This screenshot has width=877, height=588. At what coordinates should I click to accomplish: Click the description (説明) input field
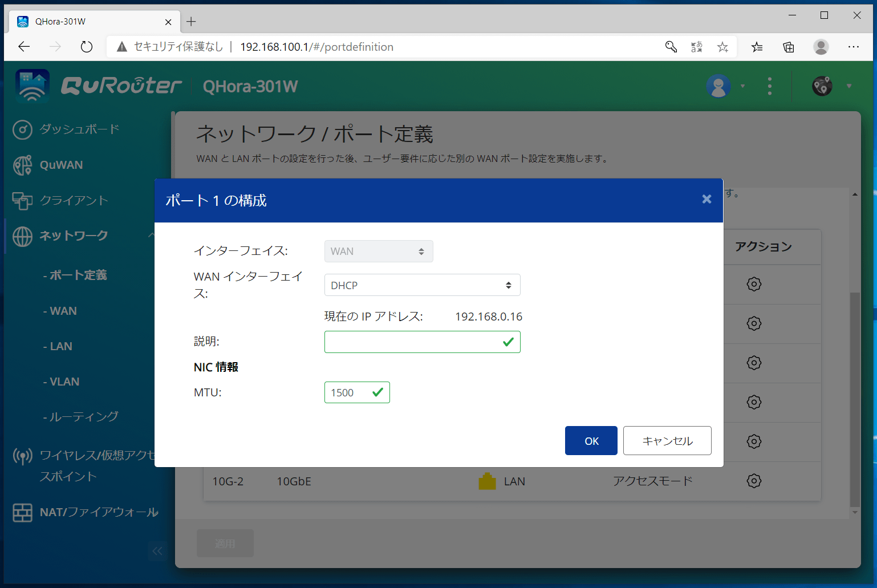click(x=422, y=342)
